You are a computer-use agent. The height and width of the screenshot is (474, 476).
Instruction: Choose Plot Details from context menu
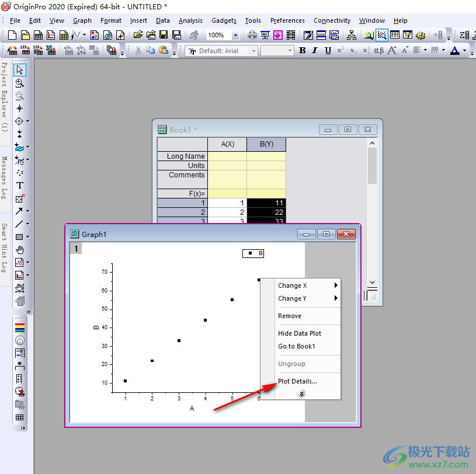(297, 381)
